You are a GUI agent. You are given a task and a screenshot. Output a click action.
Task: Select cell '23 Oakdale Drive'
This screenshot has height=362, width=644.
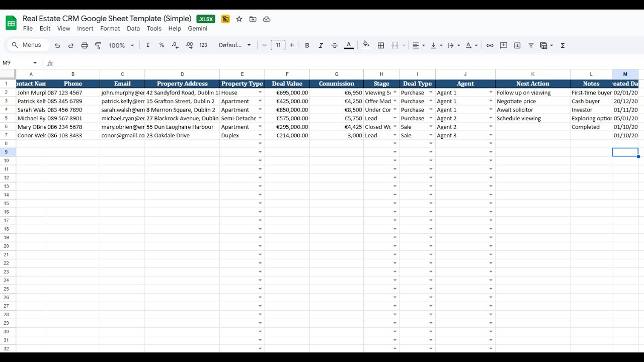pos(182,135)
